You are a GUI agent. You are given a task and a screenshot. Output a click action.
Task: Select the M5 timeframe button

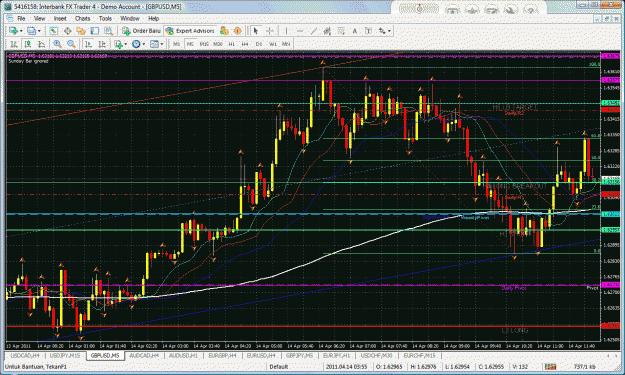190,44
